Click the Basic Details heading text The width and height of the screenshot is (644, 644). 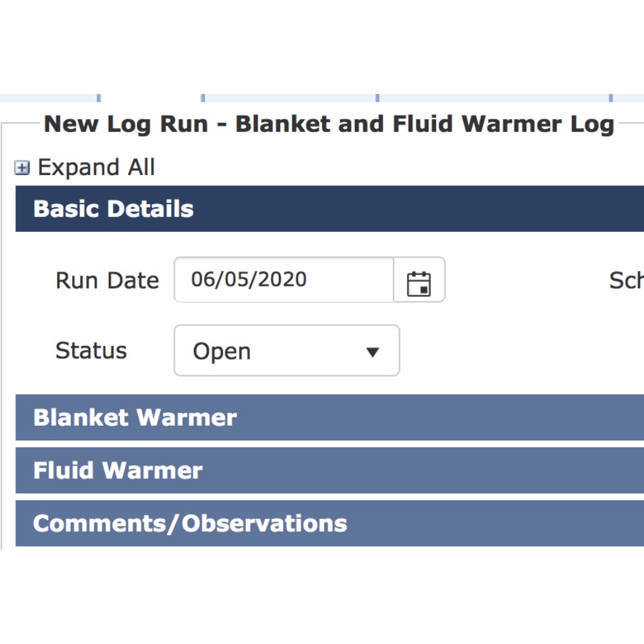tap(113, 209)
